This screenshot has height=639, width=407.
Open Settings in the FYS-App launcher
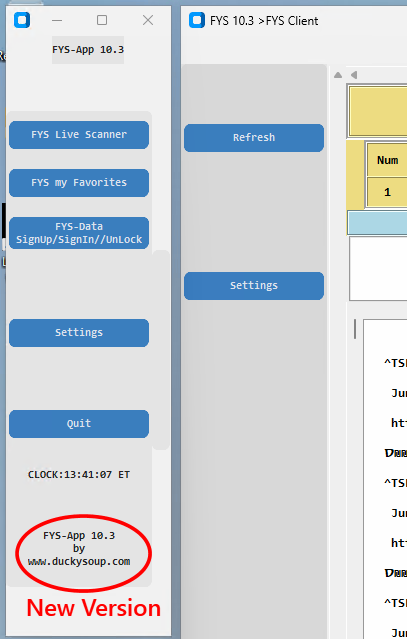(x=79, y=333)
